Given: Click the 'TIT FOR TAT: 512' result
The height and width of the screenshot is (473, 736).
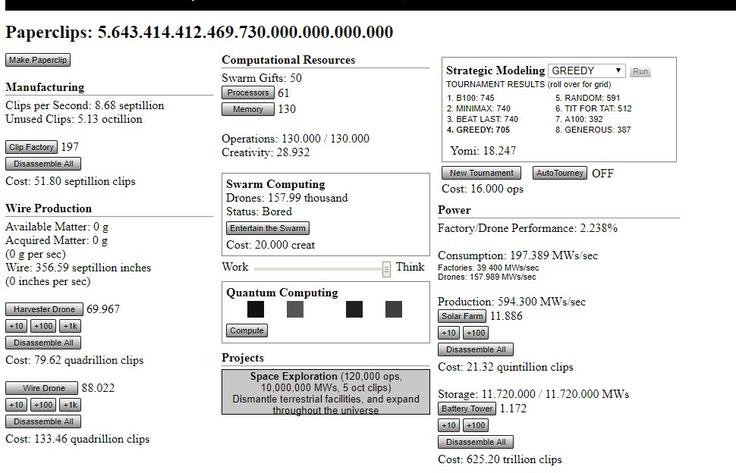Looking at the screenshot, I should [593, 108].
